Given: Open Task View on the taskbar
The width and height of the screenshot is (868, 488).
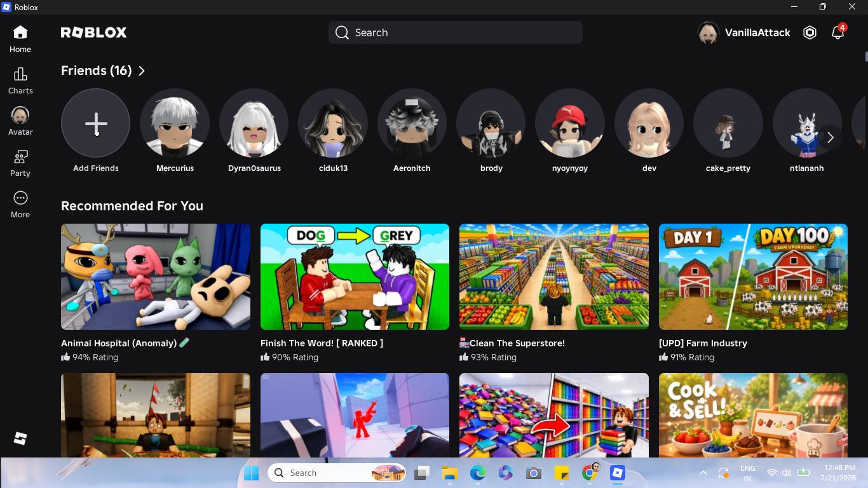Looking at the screenshot, I should pos(422,473).
